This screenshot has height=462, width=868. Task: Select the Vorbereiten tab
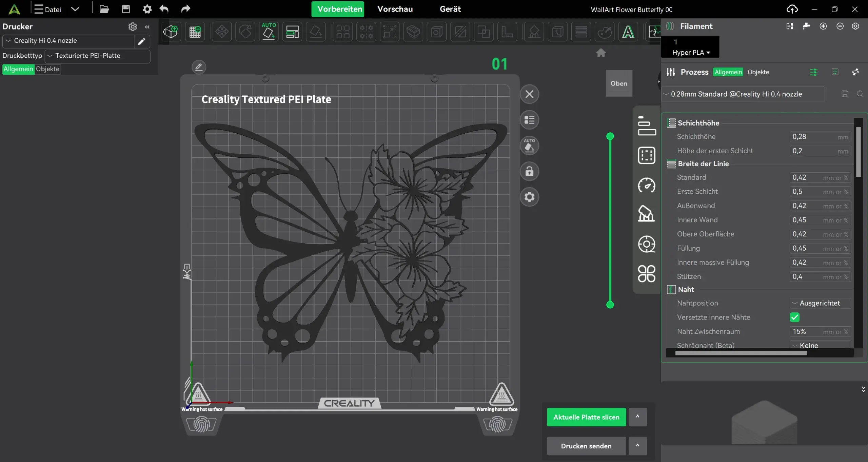[x=338, y=9]
